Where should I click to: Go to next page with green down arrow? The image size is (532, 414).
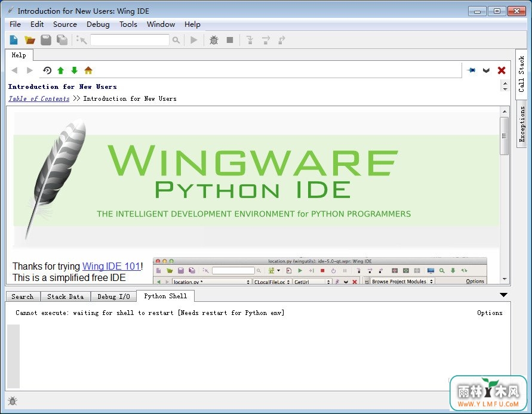[74, 70]
